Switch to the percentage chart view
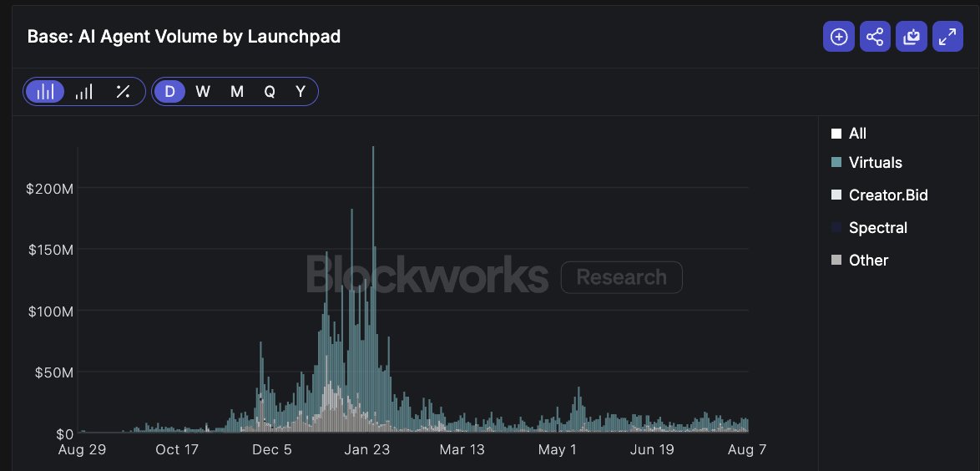 pyautogui.click(x=123, y=92)
